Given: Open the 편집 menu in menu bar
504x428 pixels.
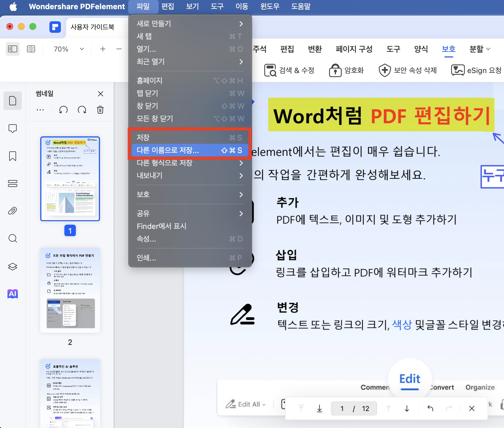Looking at the screenshot, I should (168, 6).
